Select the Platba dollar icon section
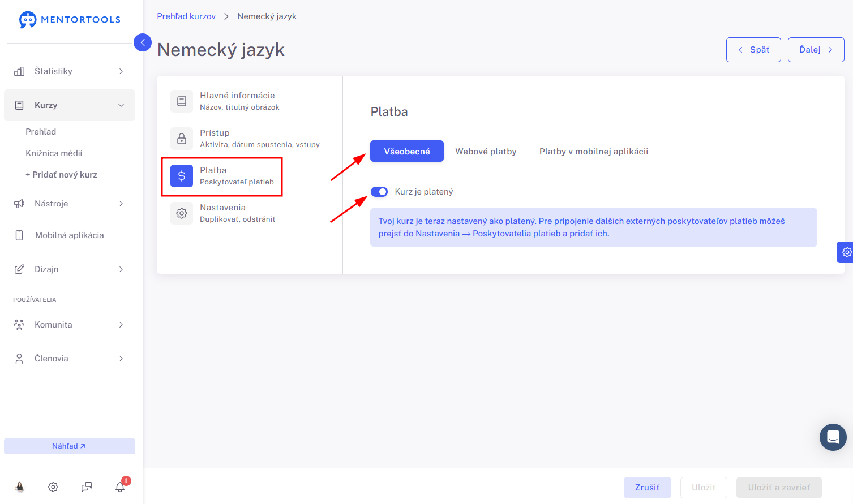The image size is (853, 504). 182,176
